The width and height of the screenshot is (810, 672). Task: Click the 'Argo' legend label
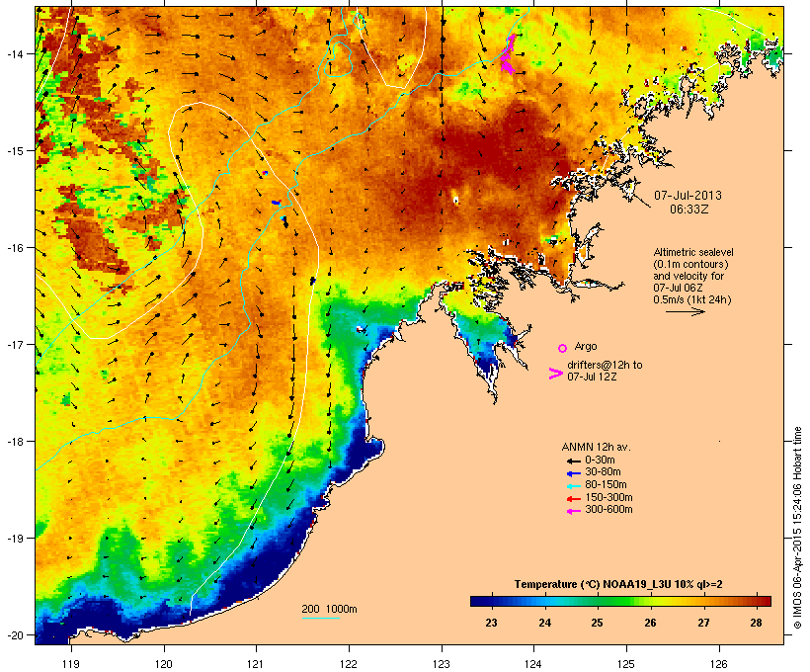point(586,346)
